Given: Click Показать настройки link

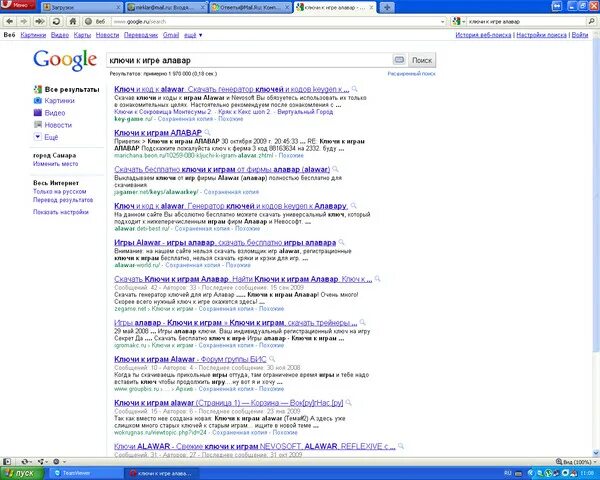Looking at the screenshot, I should tap(61, 212).
